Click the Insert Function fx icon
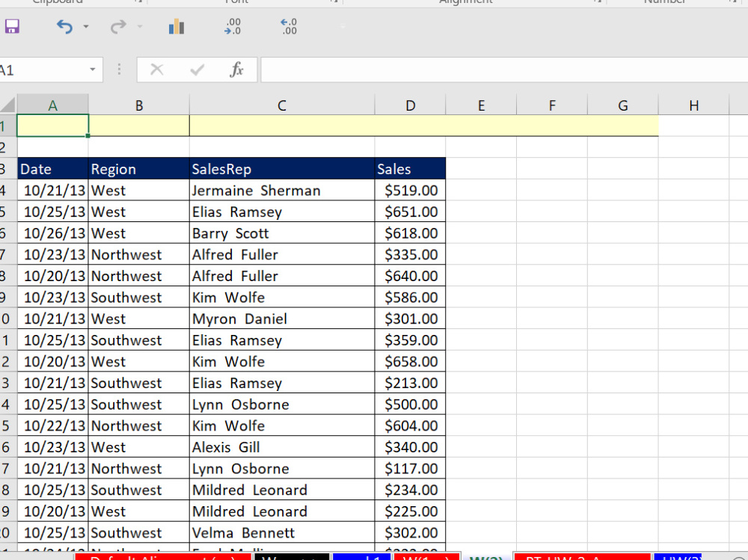 pos(236,70)
